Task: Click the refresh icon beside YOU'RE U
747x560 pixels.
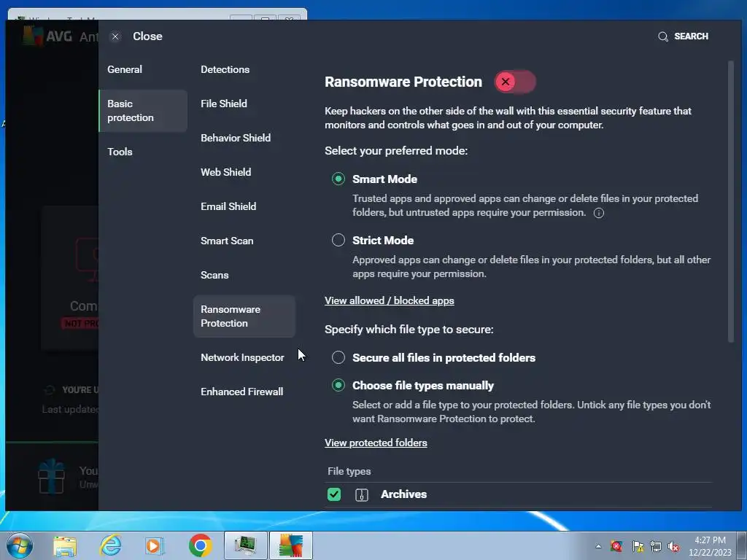Action: [x=50, y=390]
